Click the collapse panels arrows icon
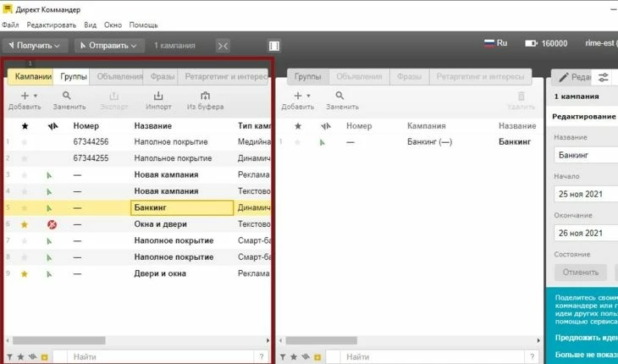This screenshot has height=364, width=618. pos(223,46)
